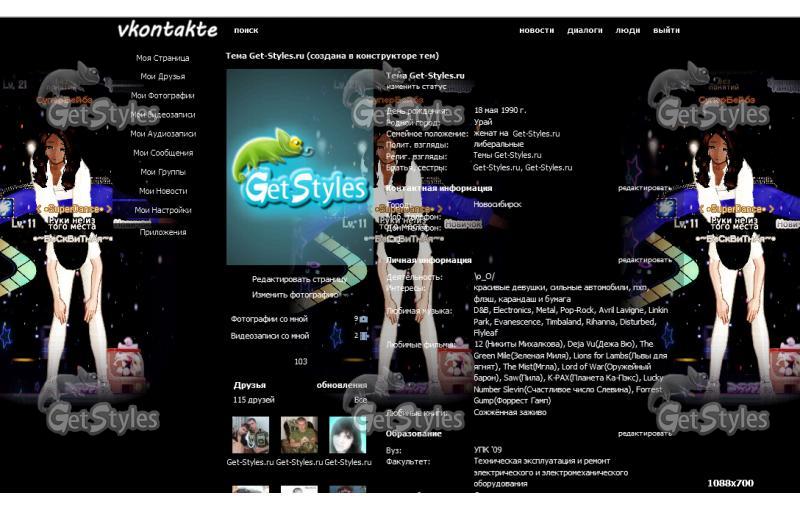The image size is (800, 509).
Task: Open диалоги in the top navigation
Action: tap(585, 30)
